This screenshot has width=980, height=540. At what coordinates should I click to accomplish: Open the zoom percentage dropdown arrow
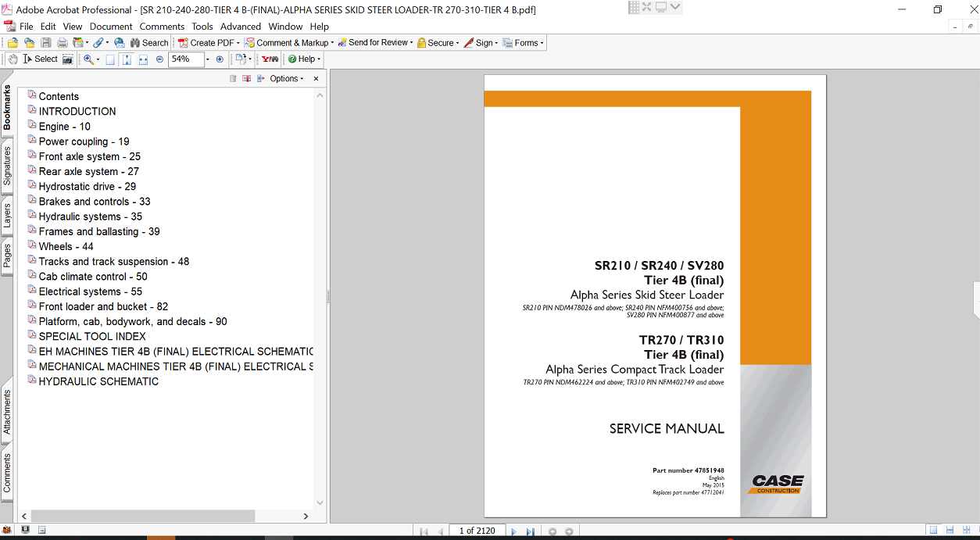coord(208,59)
